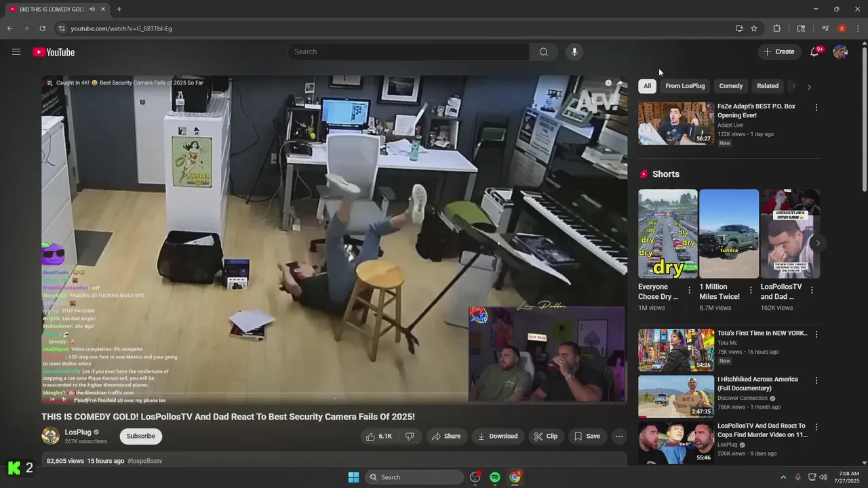868x488 pixels.
Task: Open Chrome profile S avatar
Action: [842, 28]
